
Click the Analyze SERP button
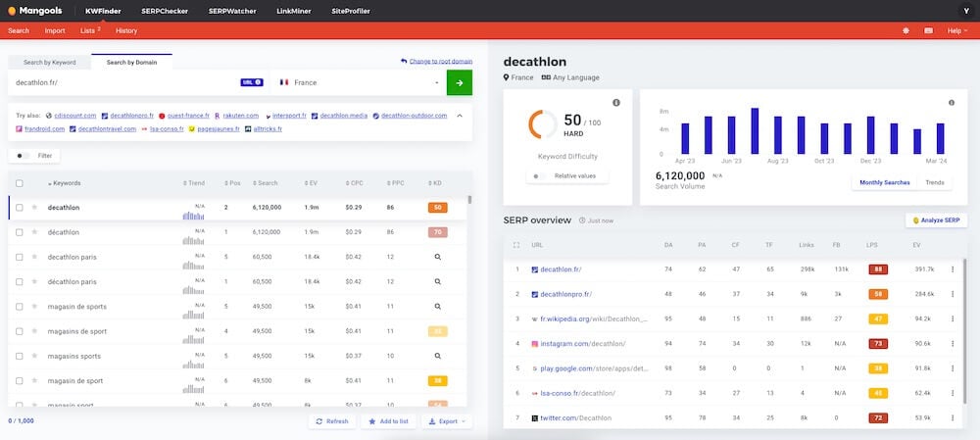click(936, 220)
